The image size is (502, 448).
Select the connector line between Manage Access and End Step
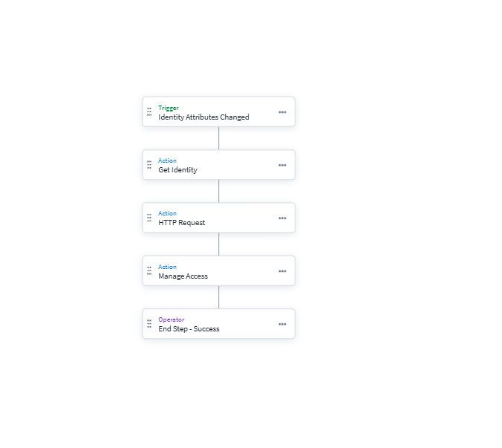point(218,297)
